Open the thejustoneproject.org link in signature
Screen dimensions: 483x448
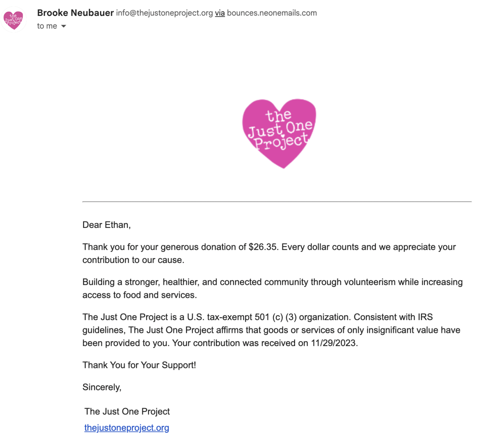click(126, 428)
